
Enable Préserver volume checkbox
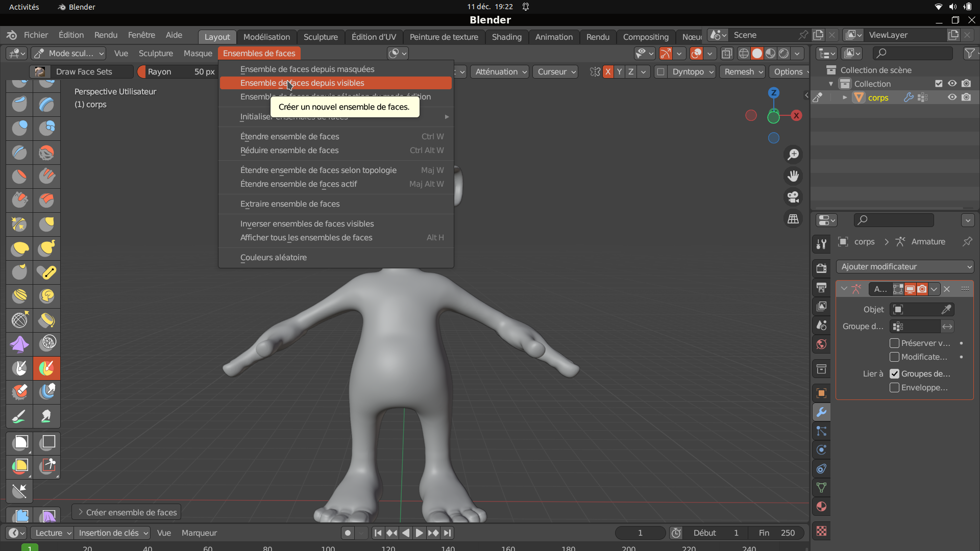click(x=894, y=343)
